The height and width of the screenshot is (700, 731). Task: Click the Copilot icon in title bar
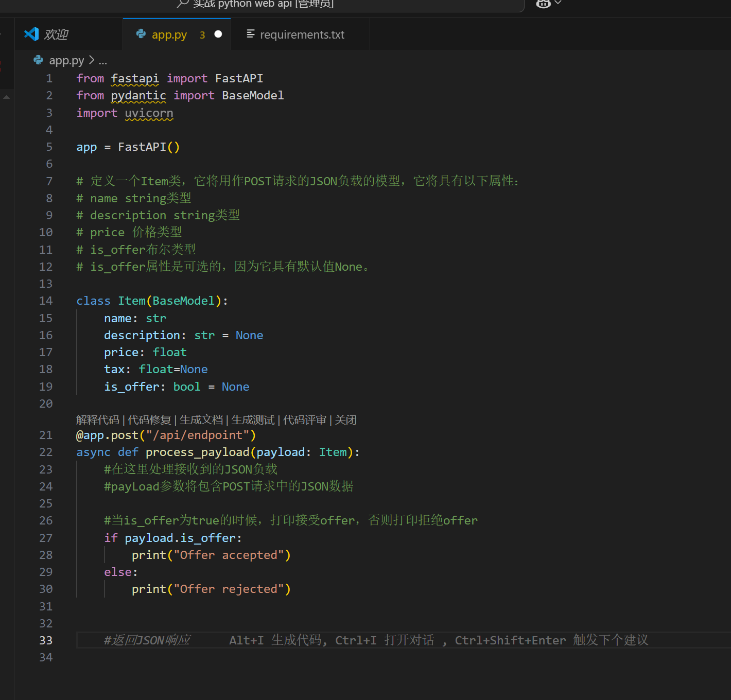(x=543, y=4)
